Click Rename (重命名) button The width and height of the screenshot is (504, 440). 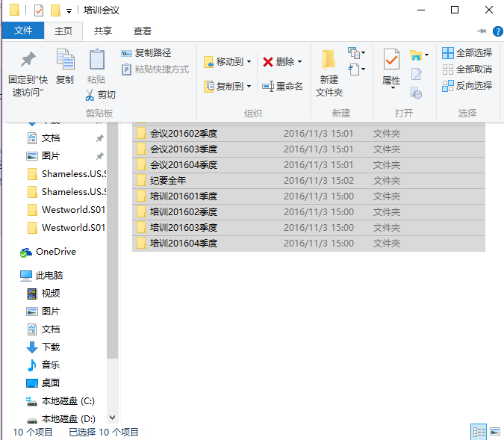pos(282,86)
